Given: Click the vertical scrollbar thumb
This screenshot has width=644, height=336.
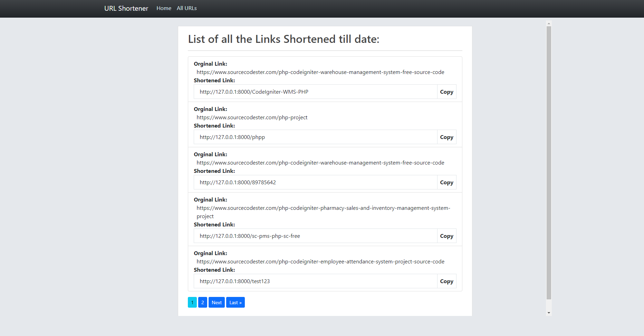Looking at the screenshot, I should [549, 163].
